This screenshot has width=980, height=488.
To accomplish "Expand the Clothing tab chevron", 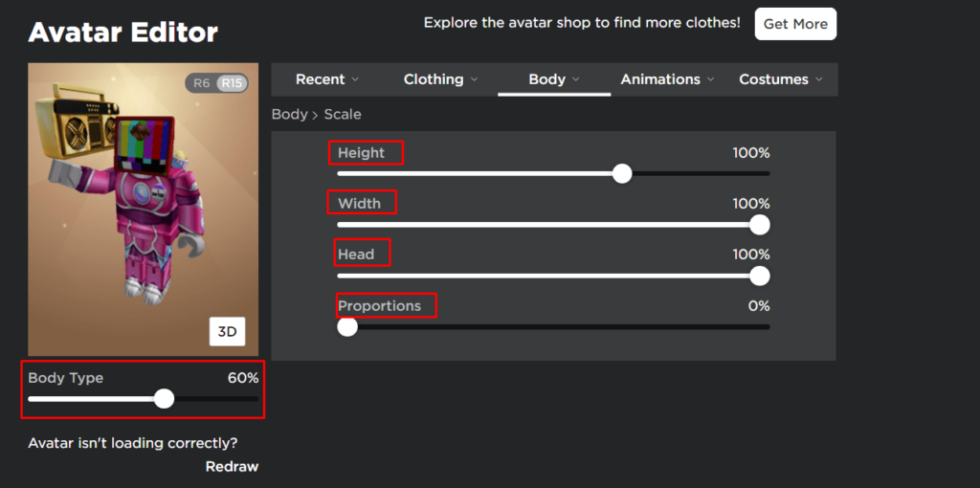I will pos(474,79).
